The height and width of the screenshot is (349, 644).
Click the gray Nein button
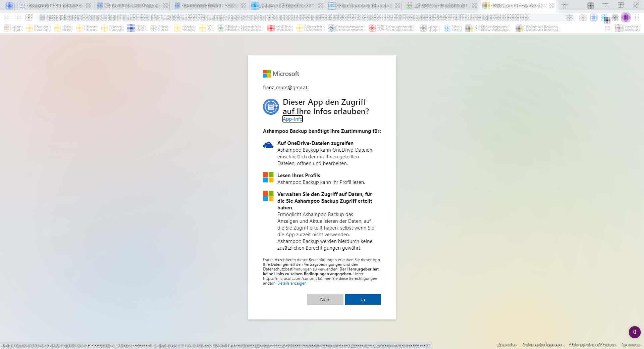tap(325, 299)
